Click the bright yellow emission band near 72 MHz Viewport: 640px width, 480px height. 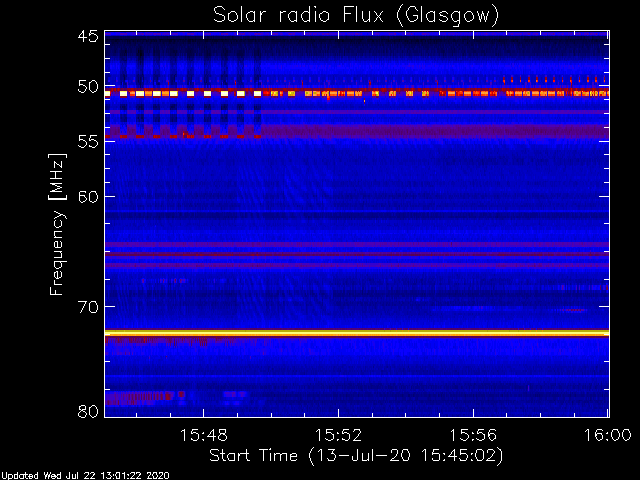tap(357, 333)
